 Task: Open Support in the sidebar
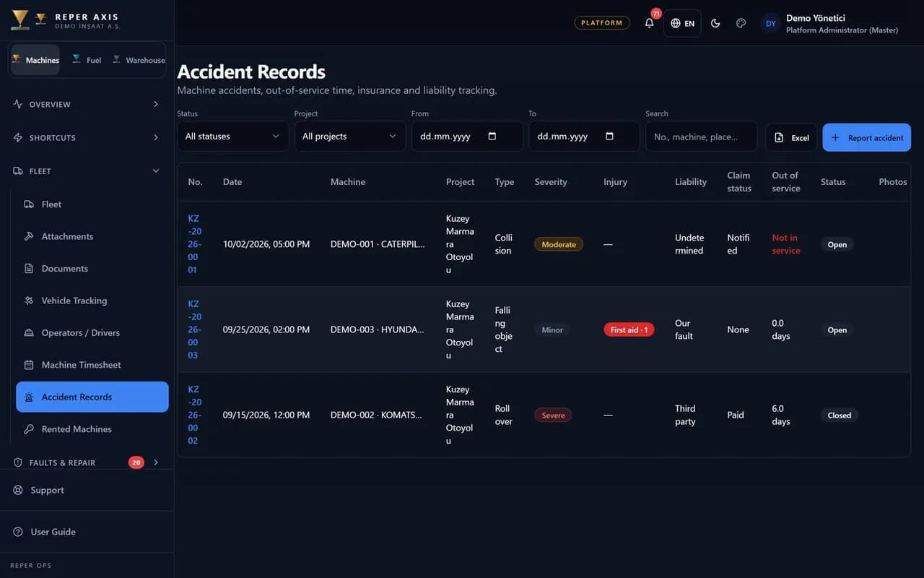tap(87, 490)
